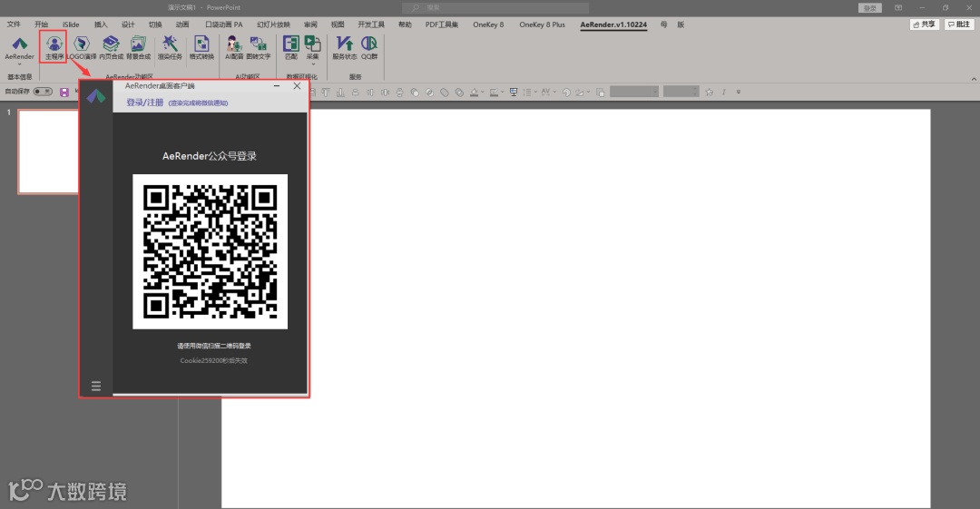Start the AI配音 voiceover tool
980x509 pixels.
click(x=234, y=47)
